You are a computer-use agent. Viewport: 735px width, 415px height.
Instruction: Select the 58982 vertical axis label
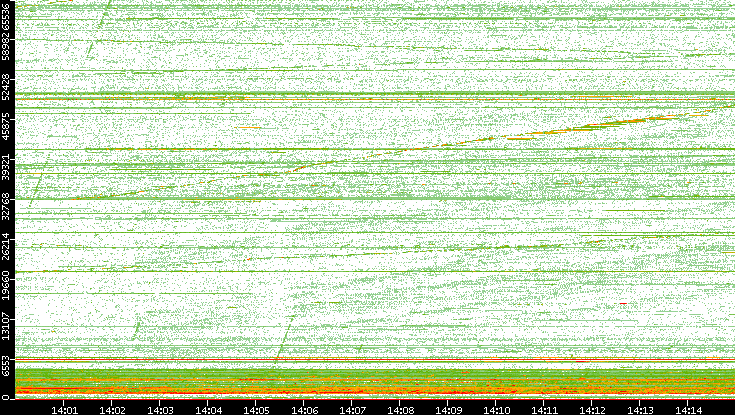5,47
